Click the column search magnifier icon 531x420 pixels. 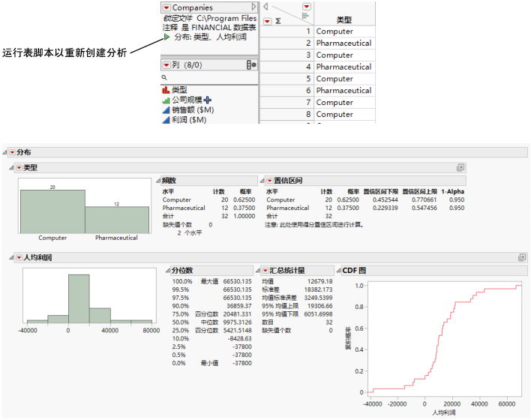pos(164,77)
